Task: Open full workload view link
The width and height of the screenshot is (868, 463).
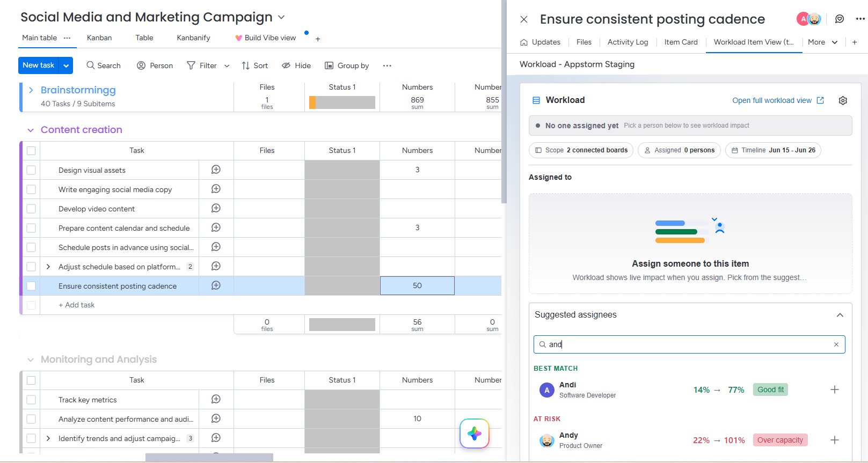Action: click(x=778, y=100)
